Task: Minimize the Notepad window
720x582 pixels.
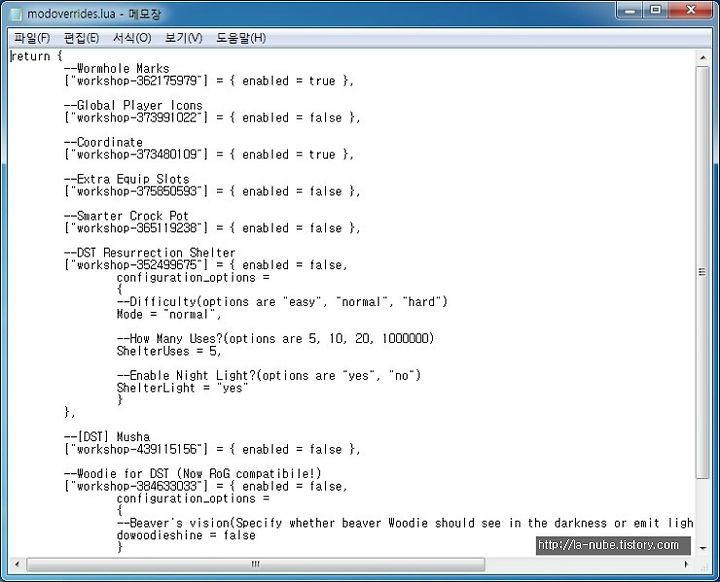Action: (630, 10)
